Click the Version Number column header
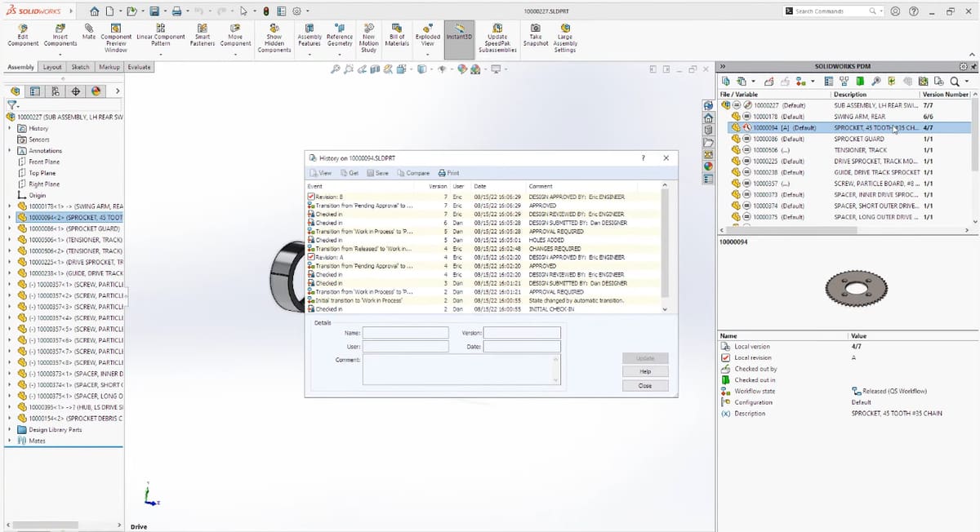The image size is (980, 532). (x=944, y=95)
